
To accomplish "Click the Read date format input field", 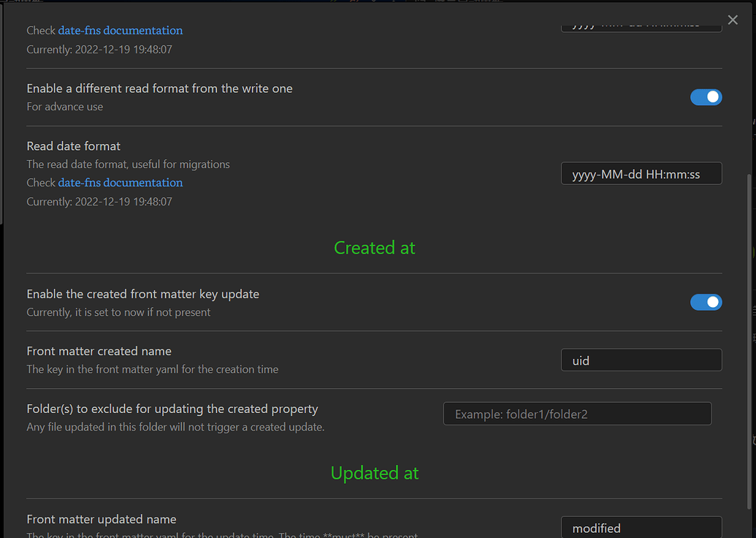I will pyautogui.click(x=641, y=174).
